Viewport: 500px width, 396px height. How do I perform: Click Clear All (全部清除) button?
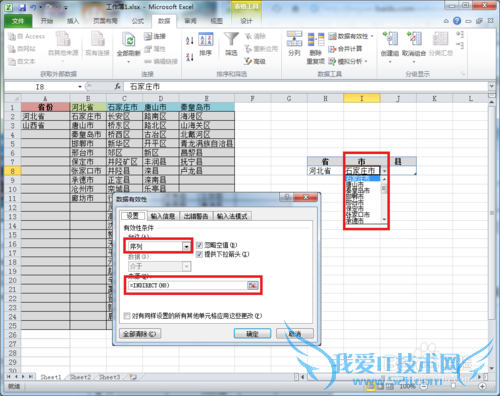(140, 334)
